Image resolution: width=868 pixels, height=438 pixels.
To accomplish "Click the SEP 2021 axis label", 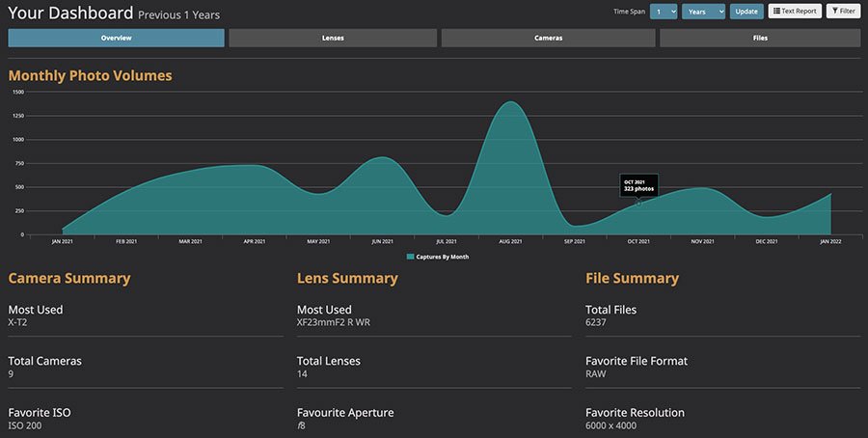I will tap(575, 242).
